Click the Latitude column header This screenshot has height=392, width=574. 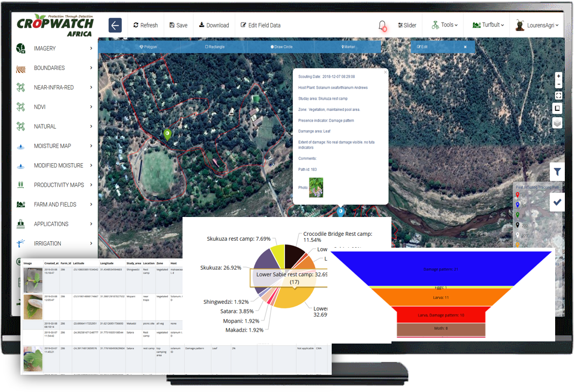coord(78,263)
